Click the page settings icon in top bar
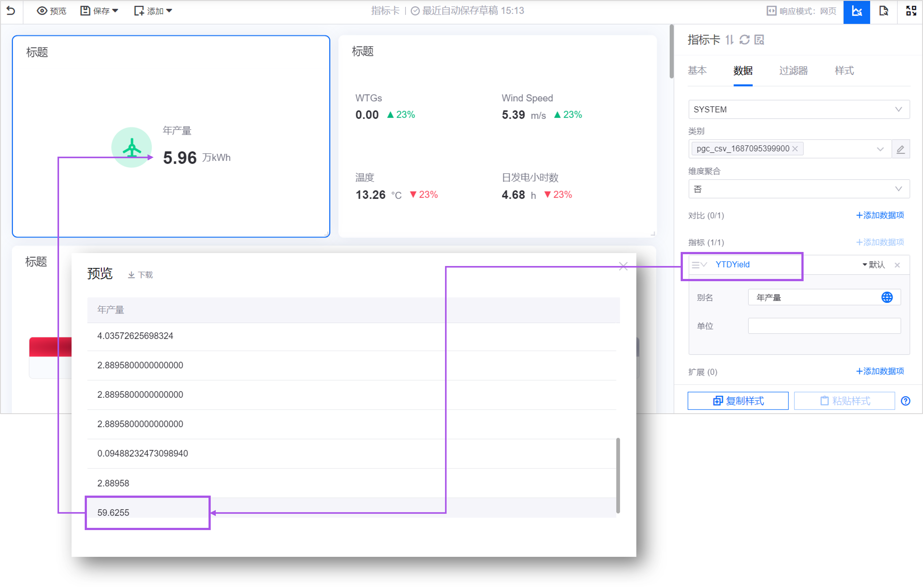923x588 pixels. tap(883, 11)
